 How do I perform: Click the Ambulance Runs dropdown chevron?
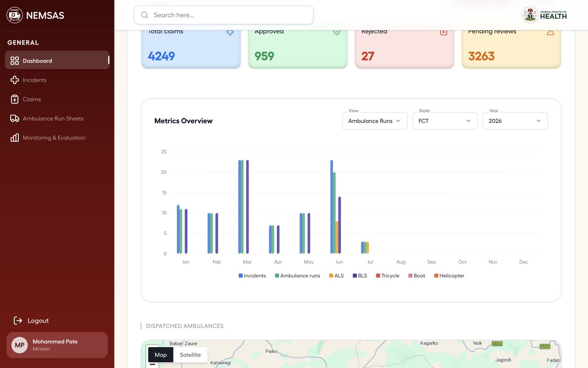(x=398, y=121)
